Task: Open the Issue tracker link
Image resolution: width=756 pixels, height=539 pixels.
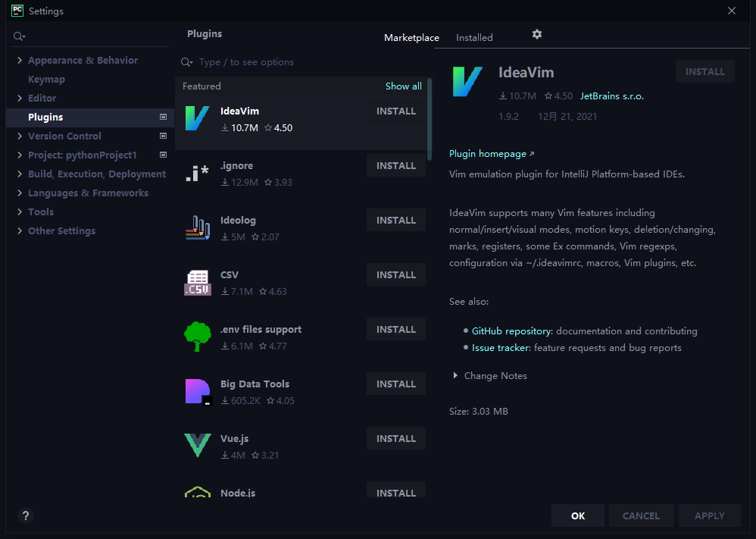Action: coord(500,348)
